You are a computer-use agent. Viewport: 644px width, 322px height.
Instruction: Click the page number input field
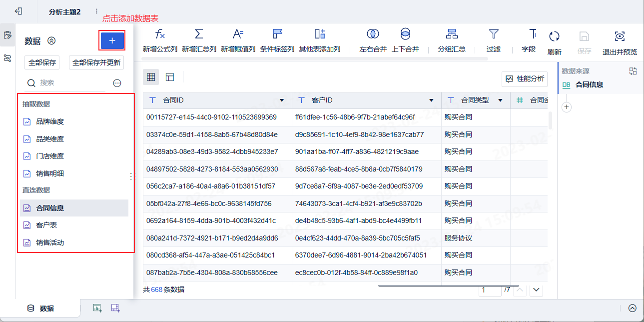pyautogui.click(x=490, y=290)
